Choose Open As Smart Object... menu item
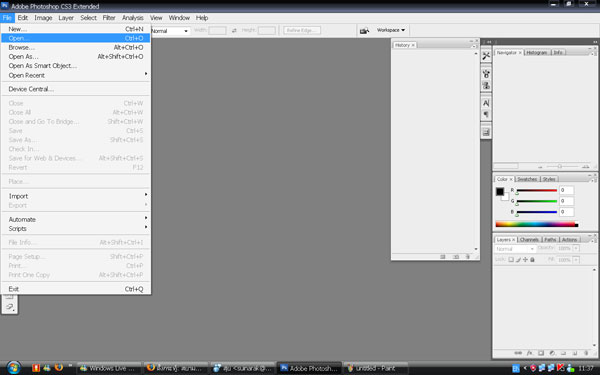 [75, 65]
